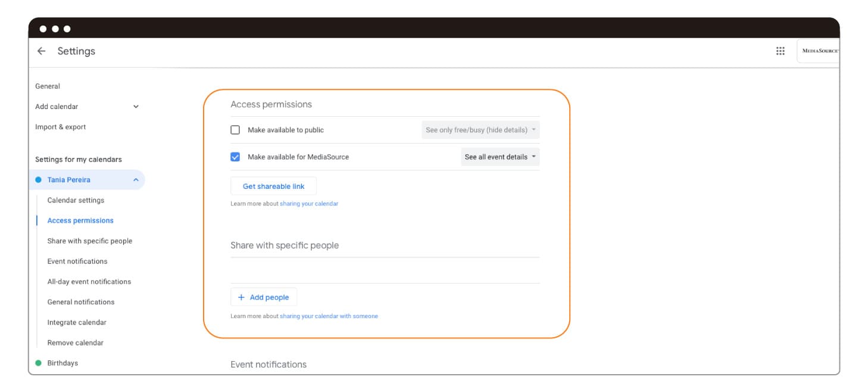Click the blue dot beside Tania Pereira
Screen dimensions: 868x392
[x=39, y=180]
